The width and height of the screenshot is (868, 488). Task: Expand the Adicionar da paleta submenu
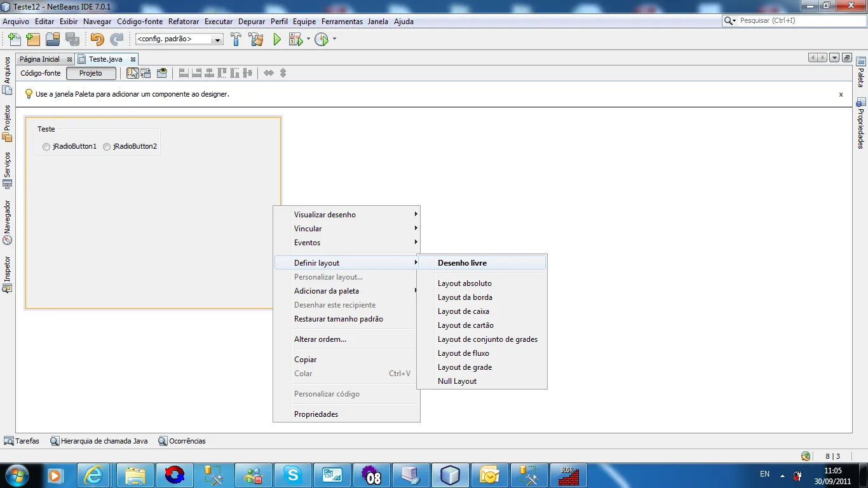[347, 291]
